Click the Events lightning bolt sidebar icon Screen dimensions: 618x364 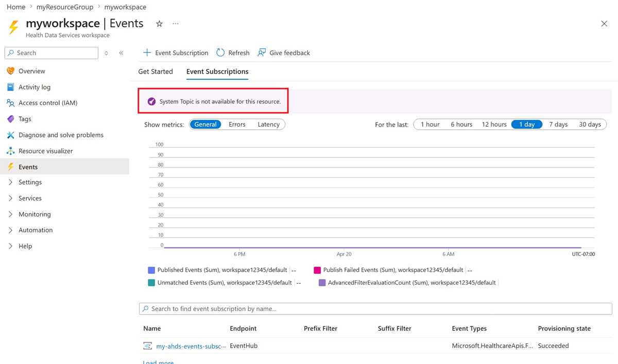click(x=10, y=167)
